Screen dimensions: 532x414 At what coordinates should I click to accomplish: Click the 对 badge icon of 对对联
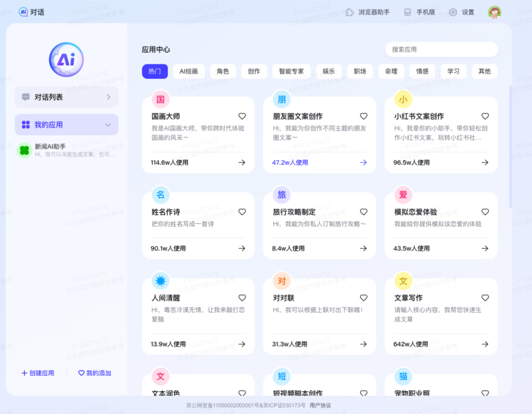click(282, 280)
